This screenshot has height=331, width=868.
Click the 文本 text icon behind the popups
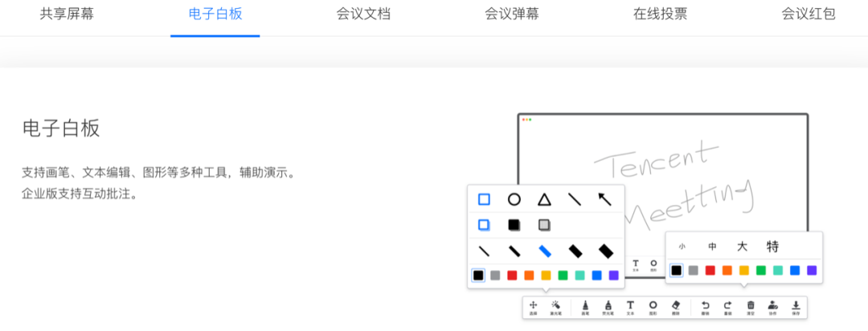click(636, 265)
